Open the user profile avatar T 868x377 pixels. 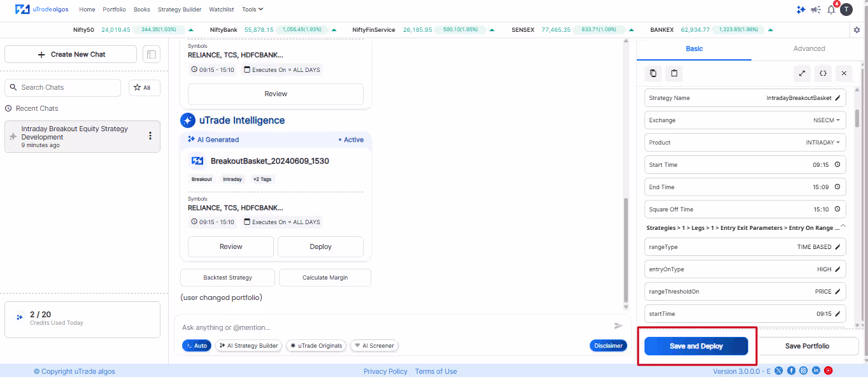[x=846, y=10]
